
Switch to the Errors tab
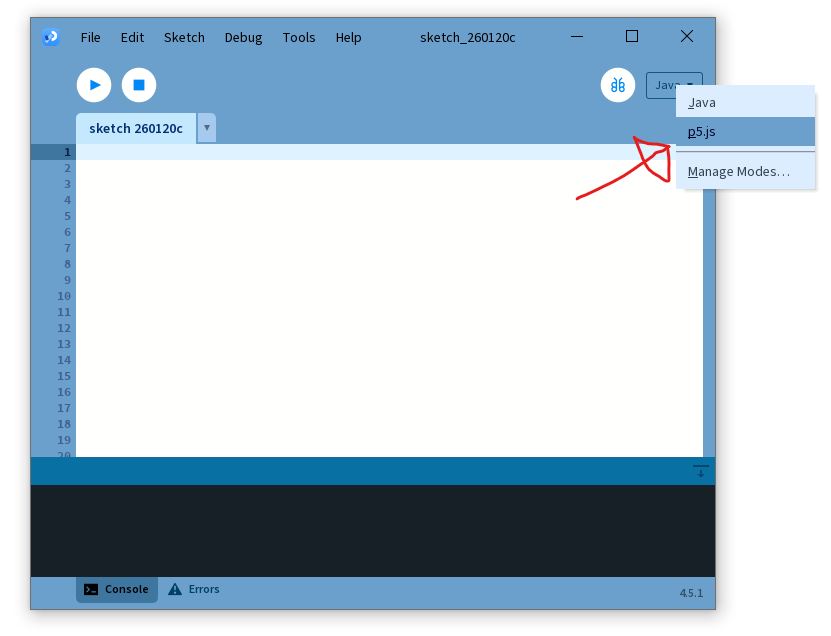coord(194,590)
